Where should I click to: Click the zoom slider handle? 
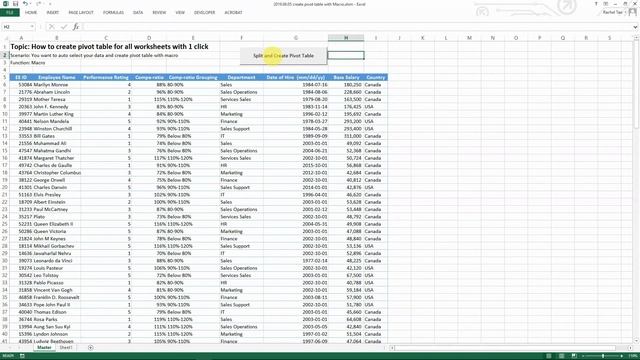point(603,356)
